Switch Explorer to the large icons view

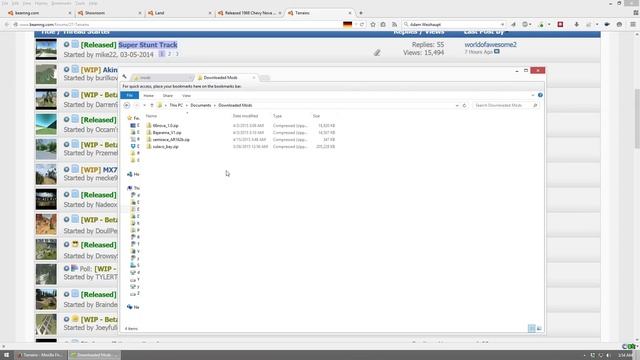[x=539, y=328]
